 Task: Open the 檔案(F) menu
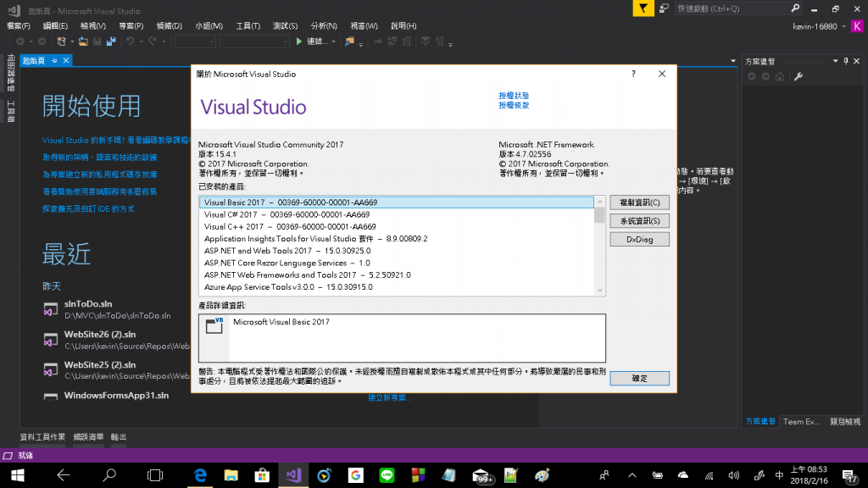tap(19, 26)
